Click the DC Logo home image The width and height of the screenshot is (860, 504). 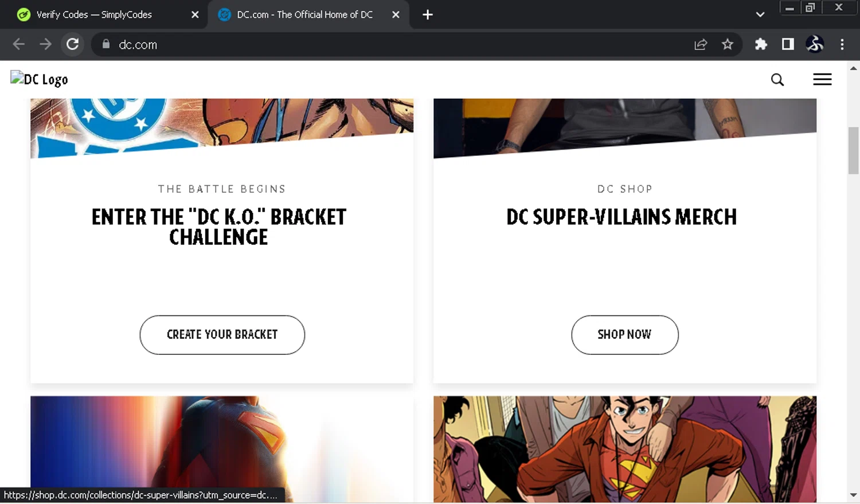39,79
